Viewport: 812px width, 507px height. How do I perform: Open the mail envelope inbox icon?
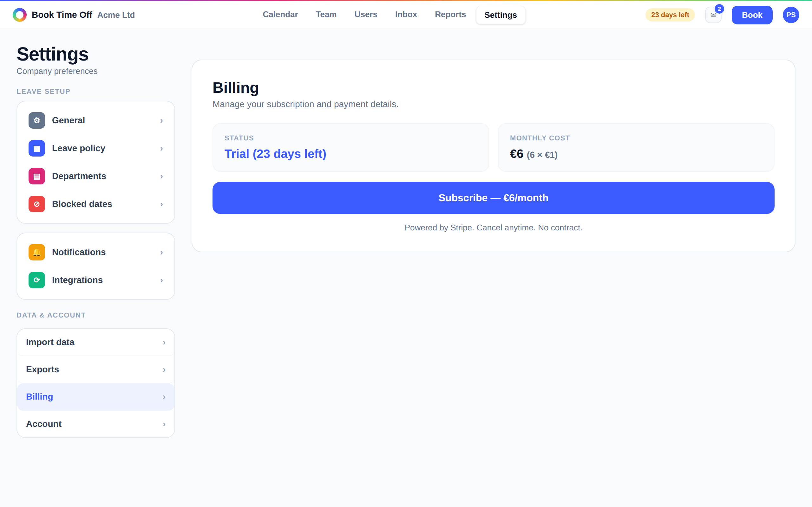pos(713,15)
